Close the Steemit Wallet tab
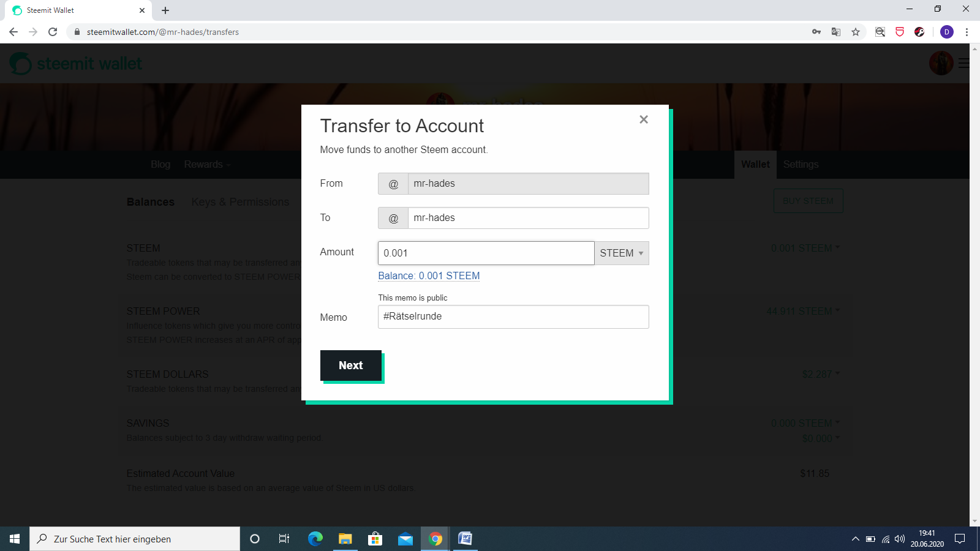 [x=142, y=10]
